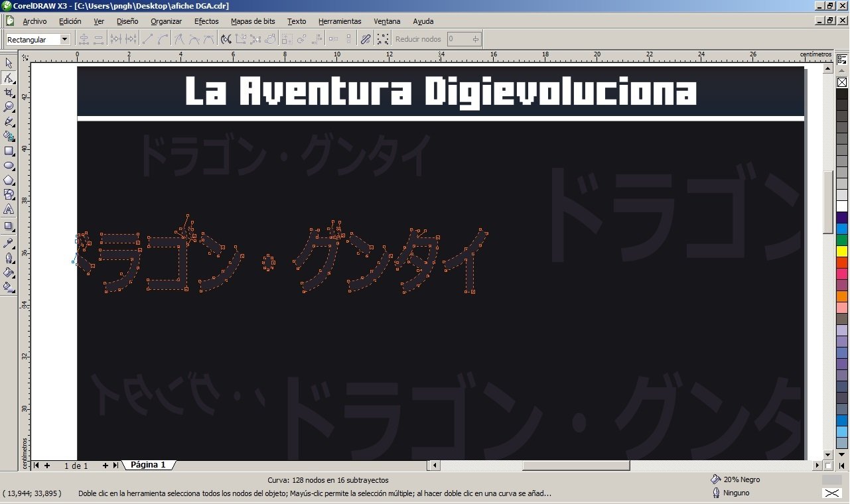Select the Polygon tool
Image resolution: width=850 pixels, height=504 pixels.
tap(9, 180)
